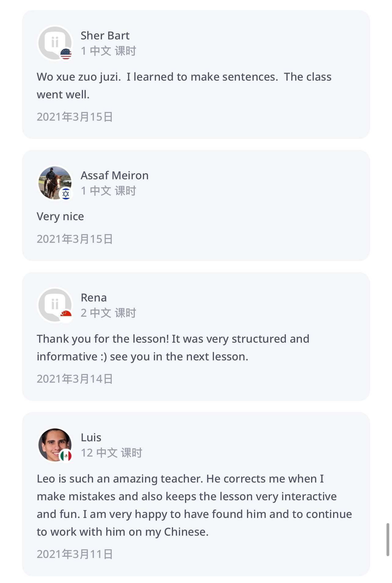
Task: Tap the 2021年3月11日 date on Luis's review
Action: [x=75, y=554]
